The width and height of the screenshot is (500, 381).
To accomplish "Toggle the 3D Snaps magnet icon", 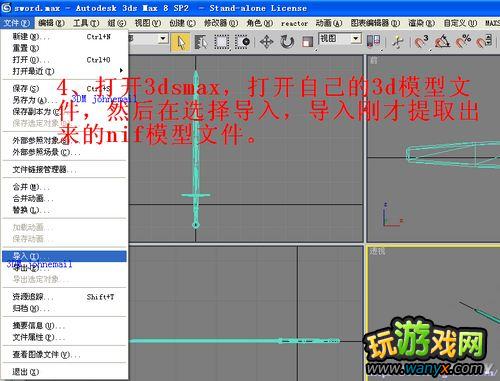I will pyautogui.click(x=421, y=42).
